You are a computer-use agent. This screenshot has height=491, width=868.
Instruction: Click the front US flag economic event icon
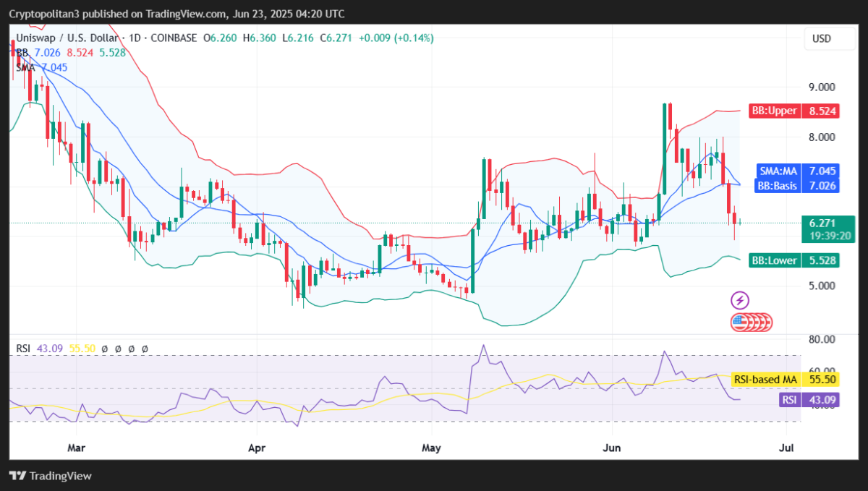coord(739,322)
